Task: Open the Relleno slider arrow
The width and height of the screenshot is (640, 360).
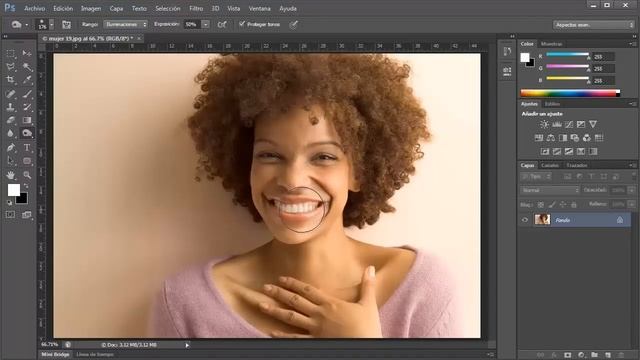Action: 631,204
